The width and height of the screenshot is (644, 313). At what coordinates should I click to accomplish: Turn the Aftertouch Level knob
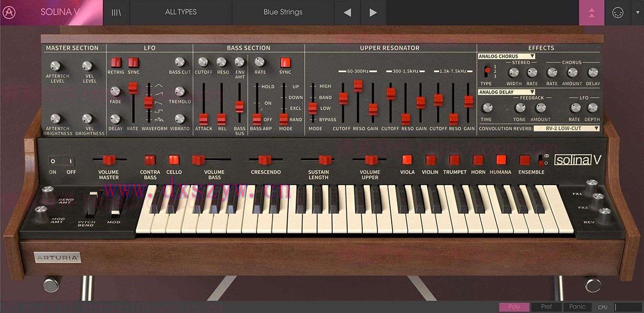pyautogui.click(x=55, y=65)
